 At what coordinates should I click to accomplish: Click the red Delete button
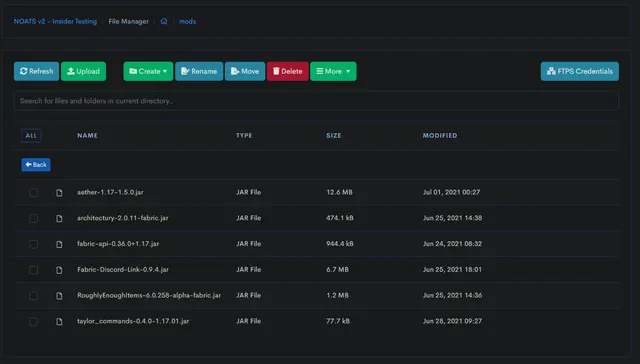[288, 71]
